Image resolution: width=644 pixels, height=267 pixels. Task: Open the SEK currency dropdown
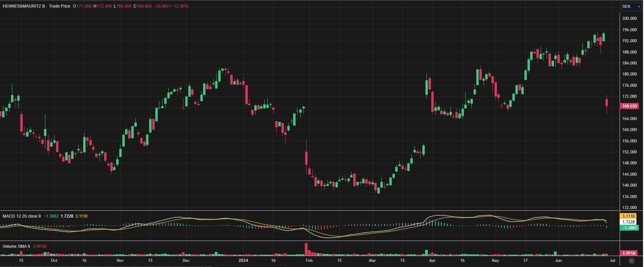point(631,6)
